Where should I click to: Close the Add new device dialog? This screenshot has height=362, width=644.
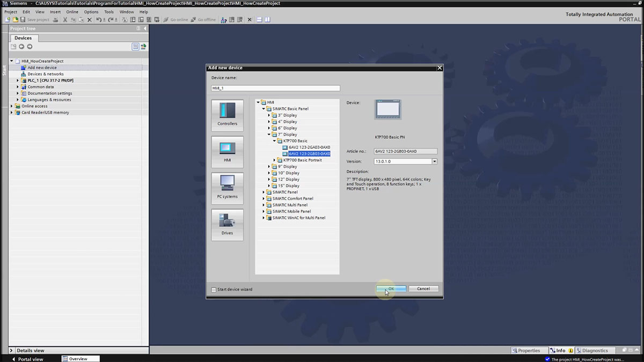coord(440,68)
